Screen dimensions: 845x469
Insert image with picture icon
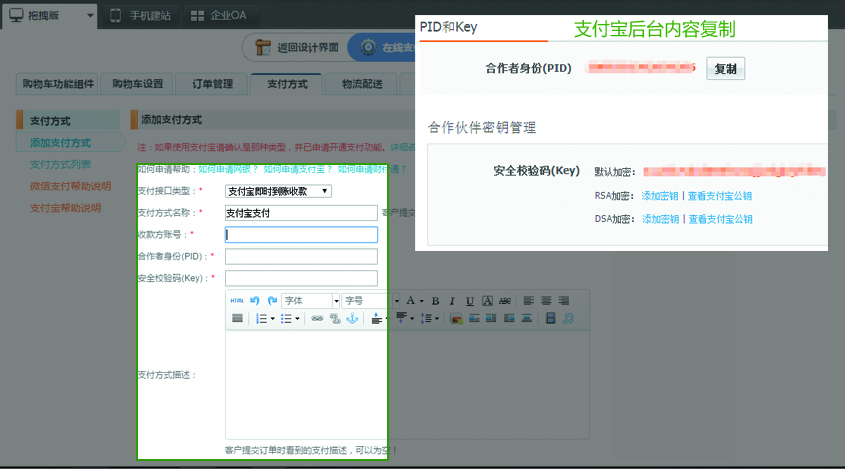456,319
